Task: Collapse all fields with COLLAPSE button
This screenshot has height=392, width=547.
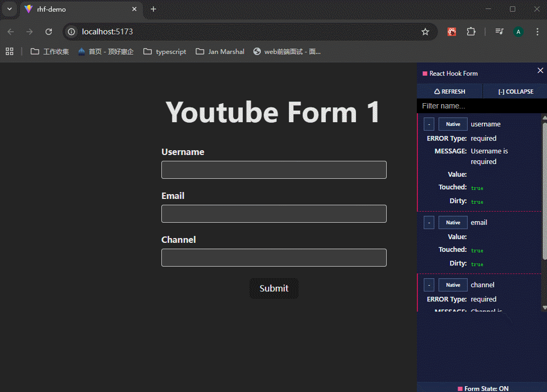Action: (515, 92)
